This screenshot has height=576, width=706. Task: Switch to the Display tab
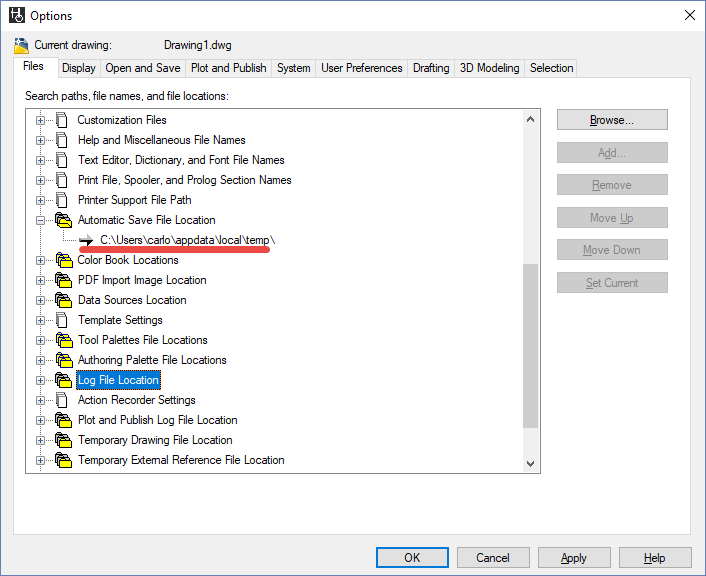point(79,68)
